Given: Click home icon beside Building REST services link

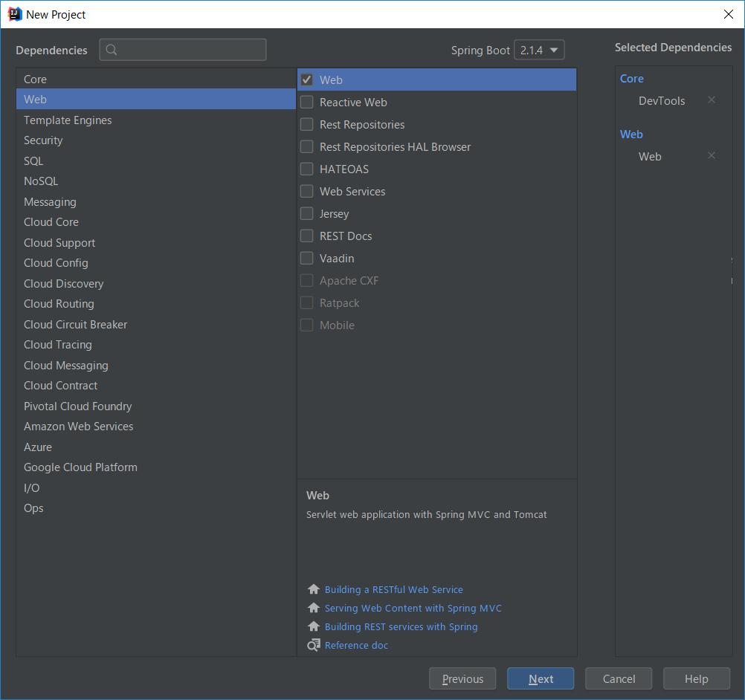Looking at the screenshot, I should [x=314, y=626].
